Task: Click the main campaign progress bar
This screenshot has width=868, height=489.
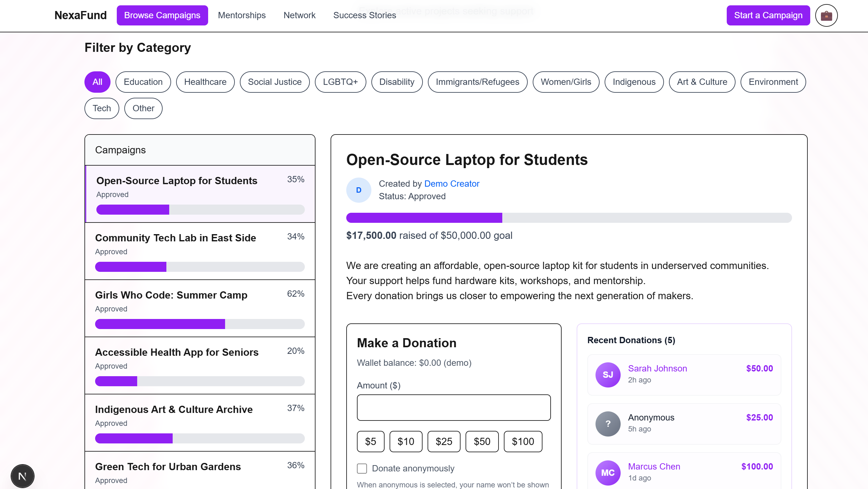Action: click(x=569, y=217)
